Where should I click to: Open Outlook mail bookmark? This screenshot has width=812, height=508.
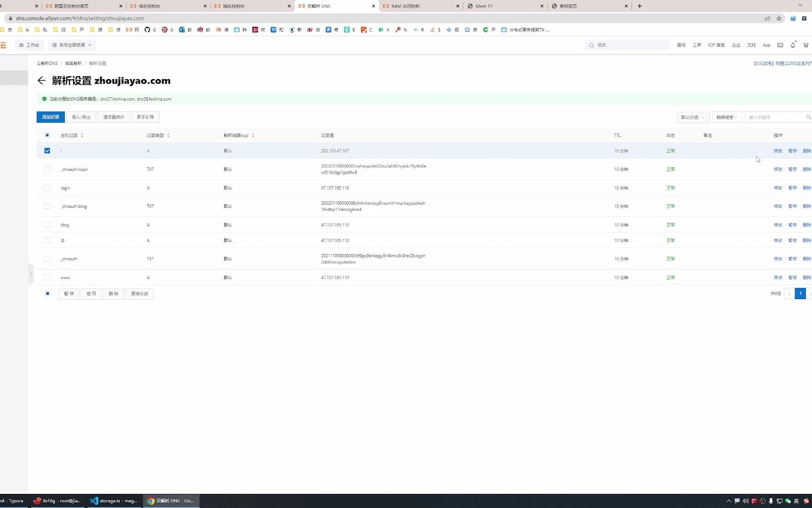pyautogui.click(x=185, y=30)
